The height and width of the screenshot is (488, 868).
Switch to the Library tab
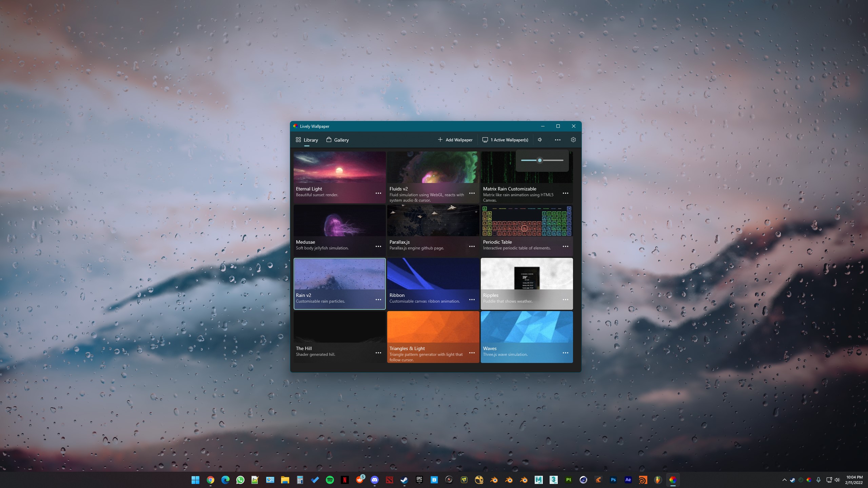pos(307,140)
